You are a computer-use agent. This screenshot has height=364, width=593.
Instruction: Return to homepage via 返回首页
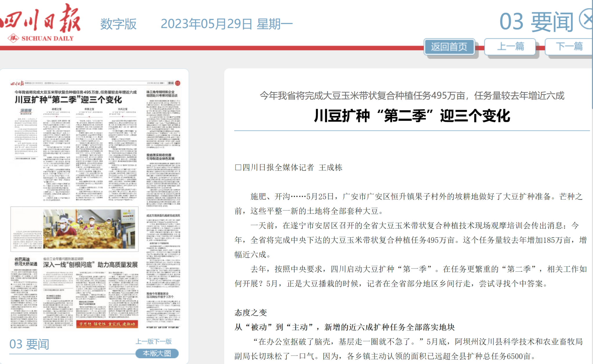tap(449, 47)
